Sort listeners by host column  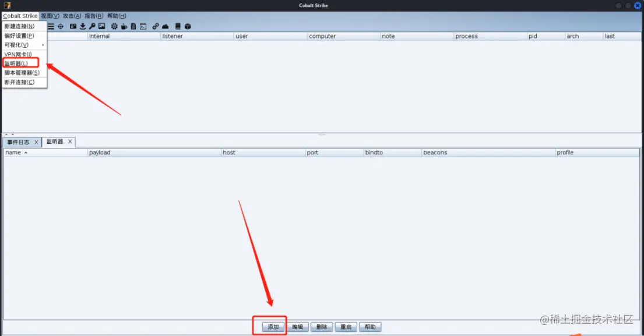pos(263,153)
